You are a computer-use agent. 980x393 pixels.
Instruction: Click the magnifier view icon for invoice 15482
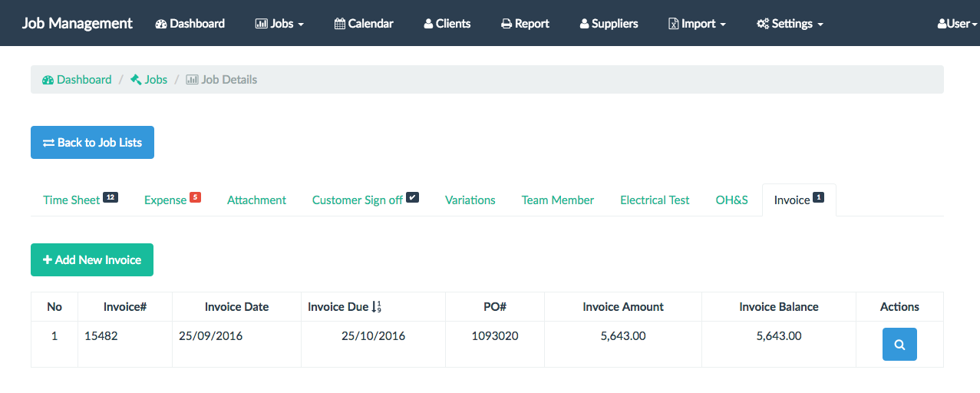tap(899, 345)
